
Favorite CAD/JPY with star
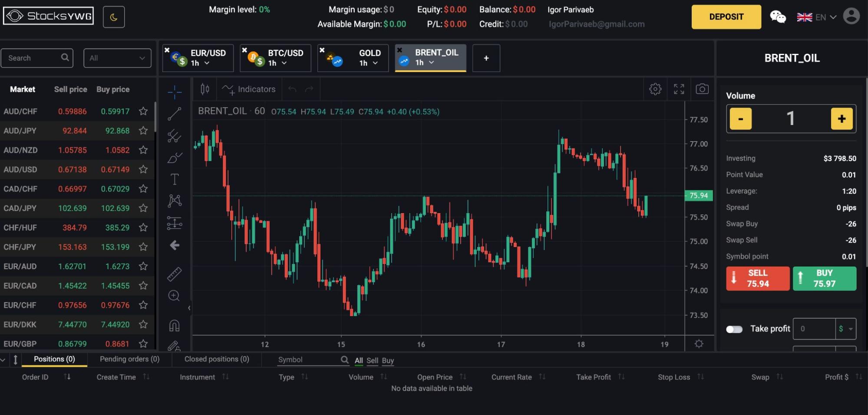(x=143, y=208)
